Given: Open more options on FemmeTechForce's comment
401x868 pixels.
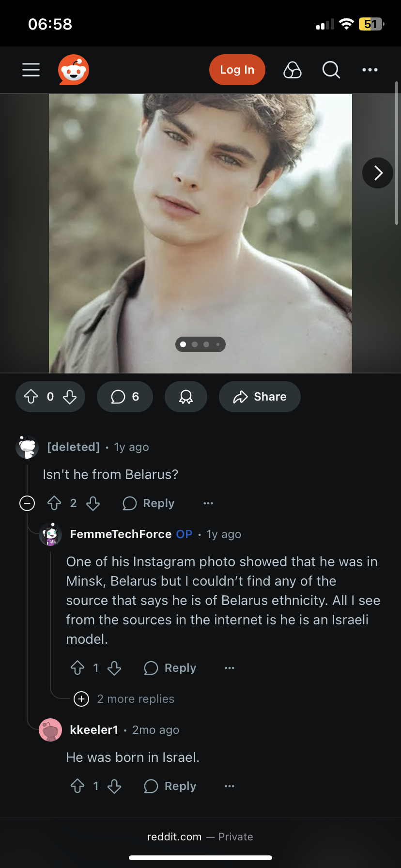Looking at the screenshot, I should 230,668.
